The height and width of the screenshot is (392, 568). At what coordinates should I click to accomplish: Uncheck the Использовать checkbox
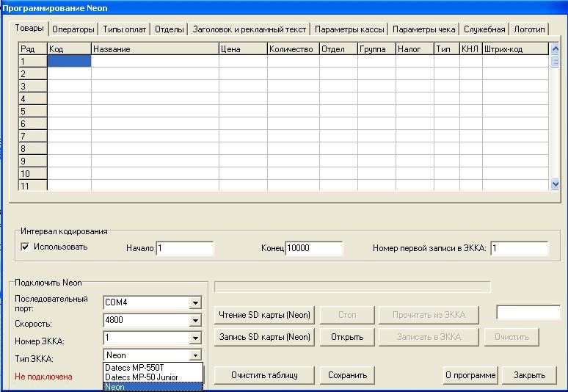pos(25,247)
